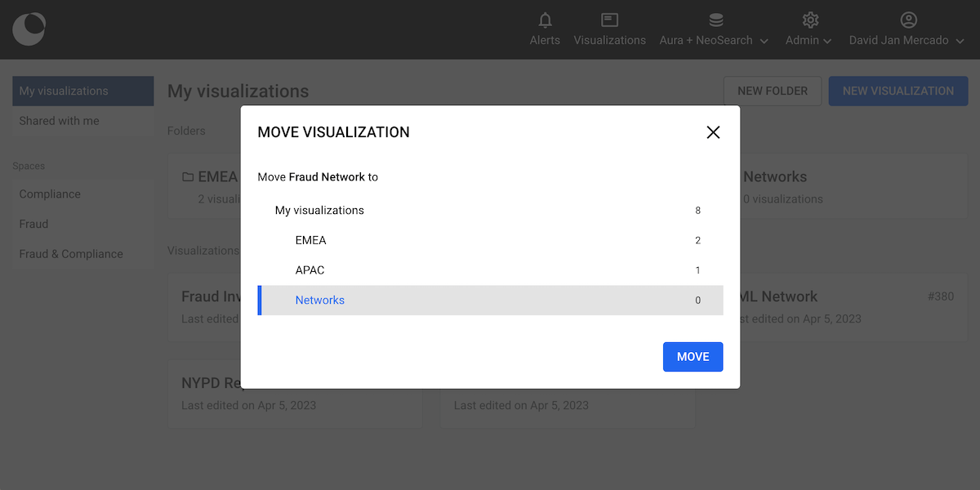
Task: Click the Admin gear icon
Action: [810, 20]
